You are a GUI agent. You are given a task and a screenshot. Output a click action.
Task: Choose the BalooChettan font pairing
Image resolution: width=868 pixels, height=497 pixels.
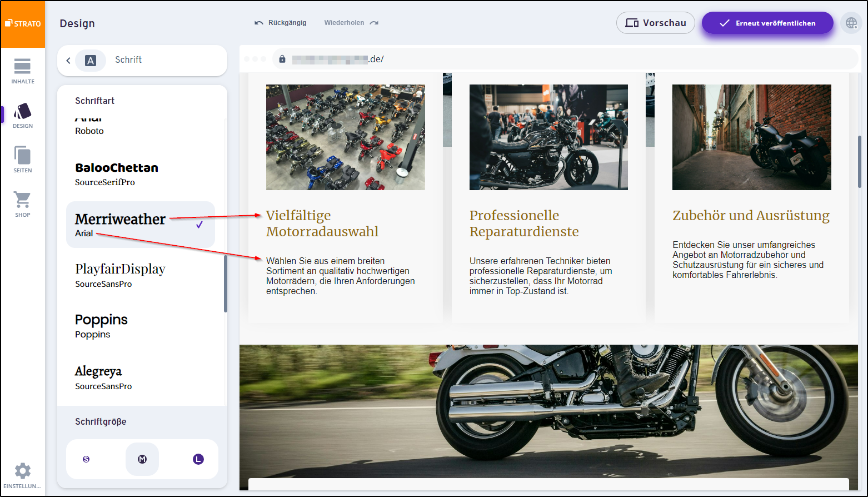tap(117, 174)
